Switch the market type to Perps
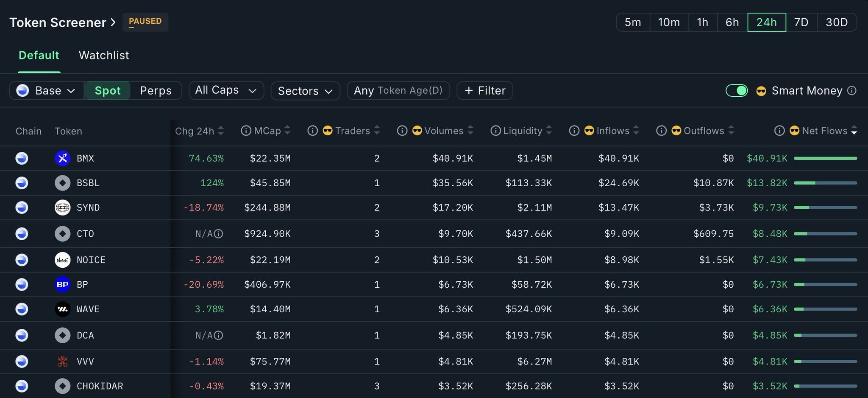Viewport: 868px width, 398px height. pos(156,90)
